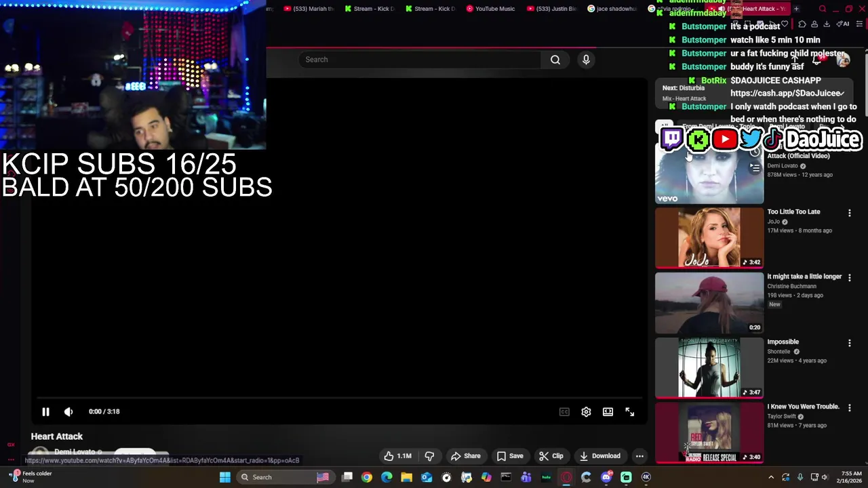The image size is (868, 488).
Task: Open the Windows Start menu
Action: (x=225, y=477)
